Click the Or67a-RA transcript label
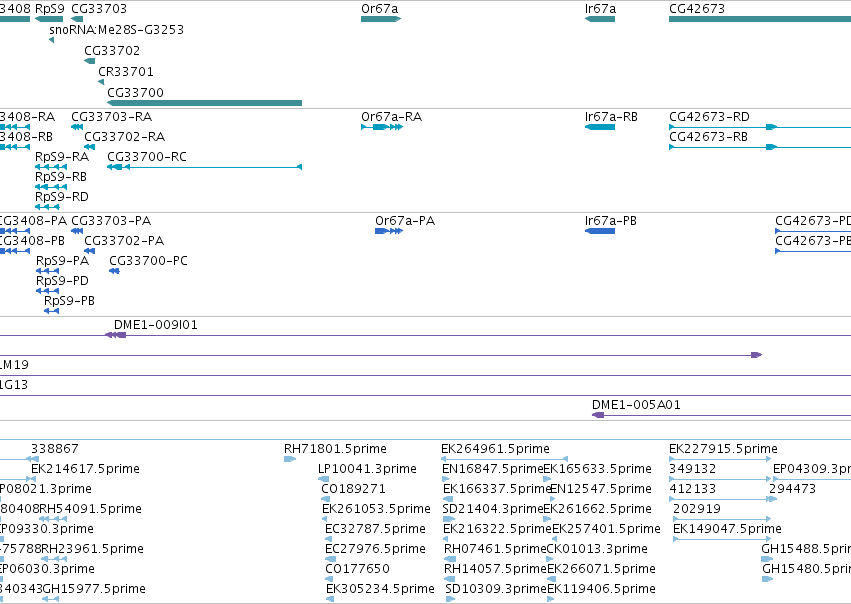The image size is (851, 604). pos(392,117)
